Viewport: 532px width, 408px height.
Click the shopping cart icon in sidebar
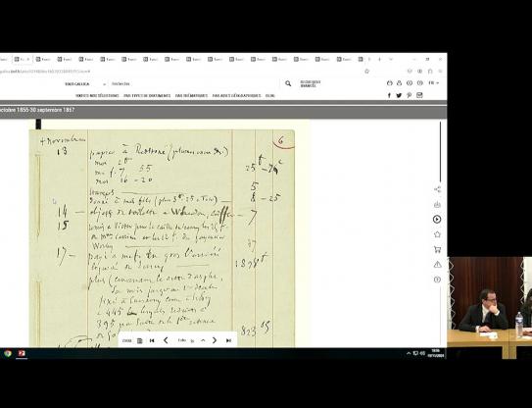437,249
